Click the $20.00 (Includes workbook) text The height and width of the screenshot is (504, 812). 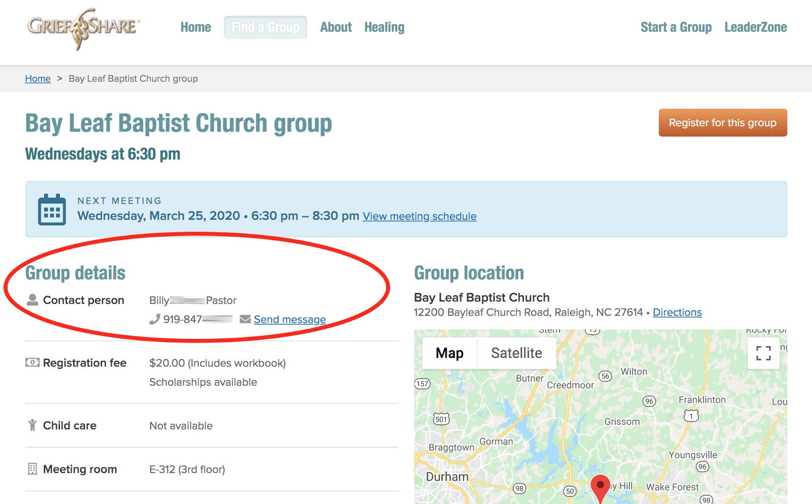tap(217, 363)
